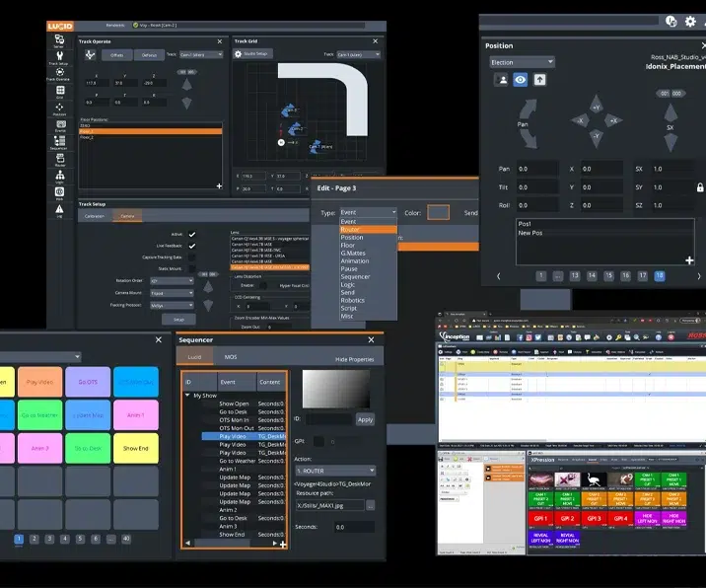Select Router in the Type dropdown list

point(368,229)
